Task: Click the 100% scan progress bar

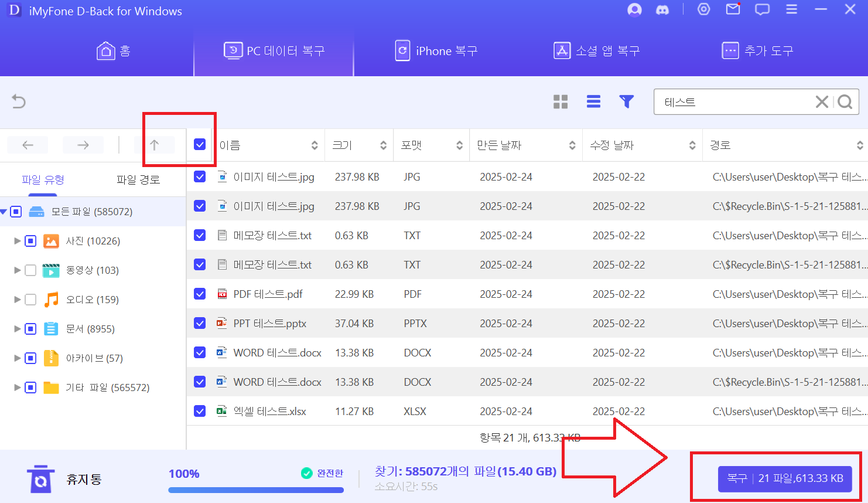Action: tap(256, 490)
